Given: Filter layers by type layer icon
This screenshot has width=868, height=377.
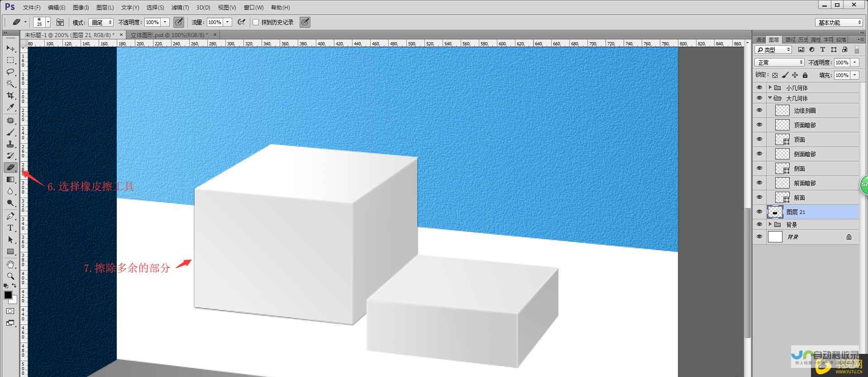Looking at the screenshot, I should point(822,50).
